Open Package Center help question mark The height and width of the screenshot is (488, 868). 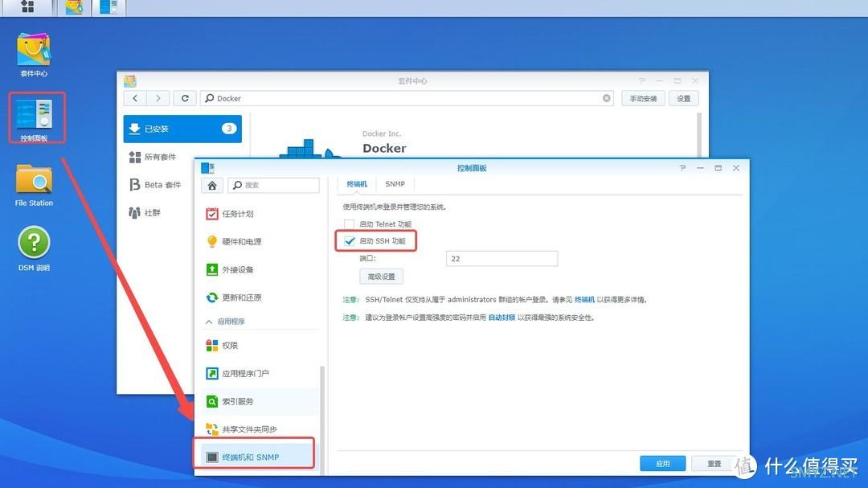click(641, 81)
